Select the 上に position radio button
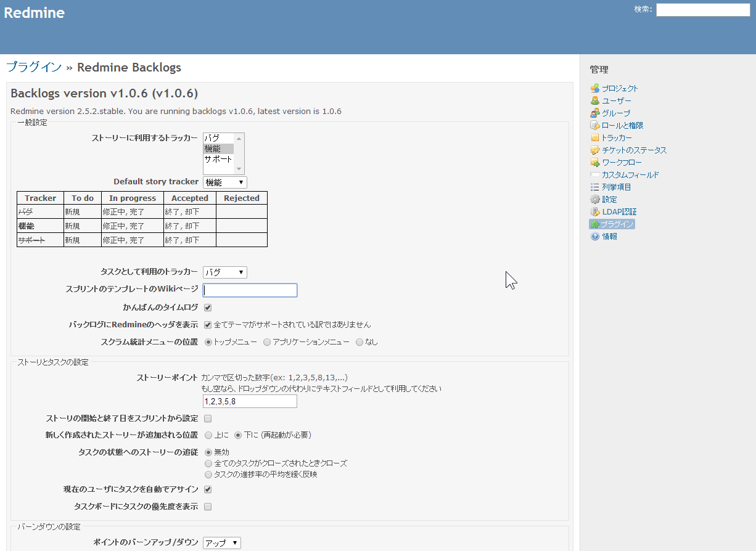 pos(208,435)
